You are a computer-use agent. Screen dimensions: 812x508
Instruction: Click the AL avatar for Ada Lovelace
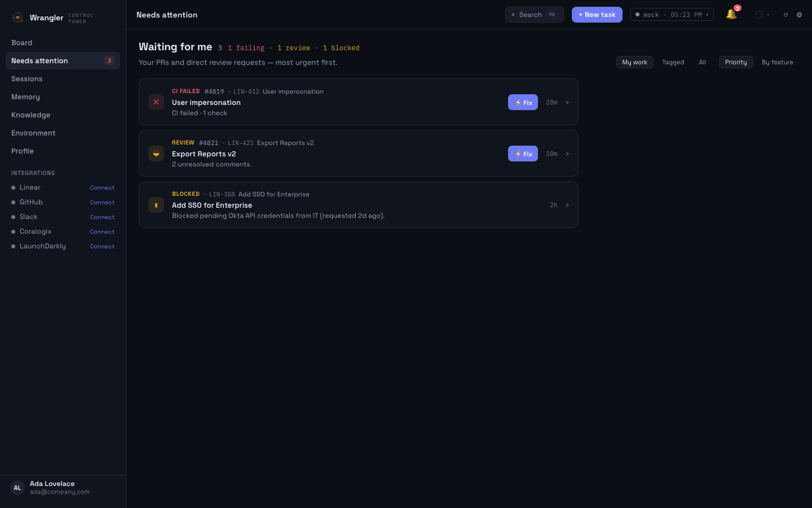[17, 488]
